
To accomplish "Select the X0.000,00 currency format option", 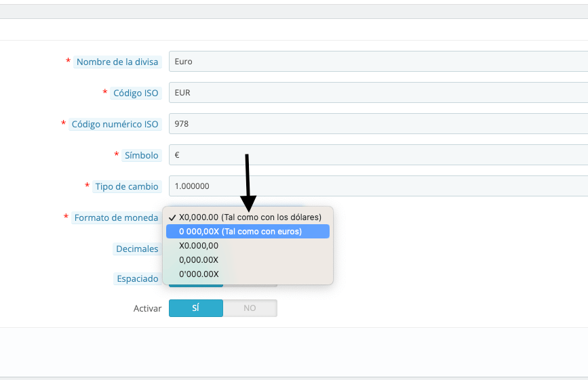I will (248, 246).
